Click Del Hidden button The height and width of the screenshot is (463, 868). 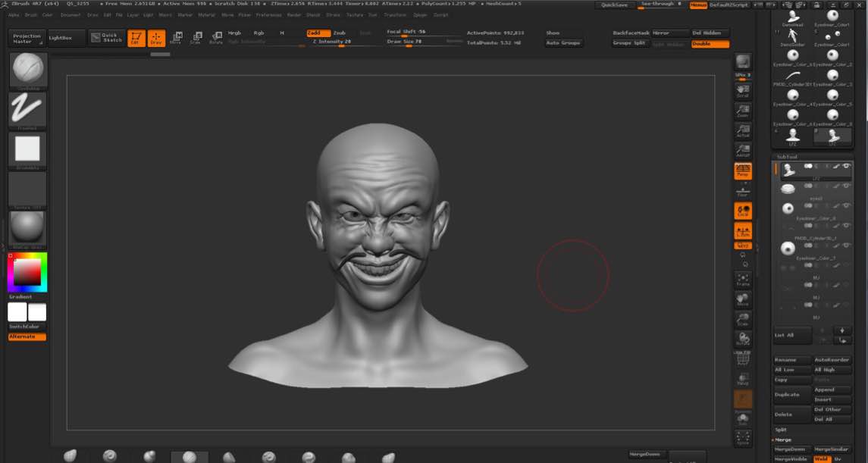tap(710, 33)
